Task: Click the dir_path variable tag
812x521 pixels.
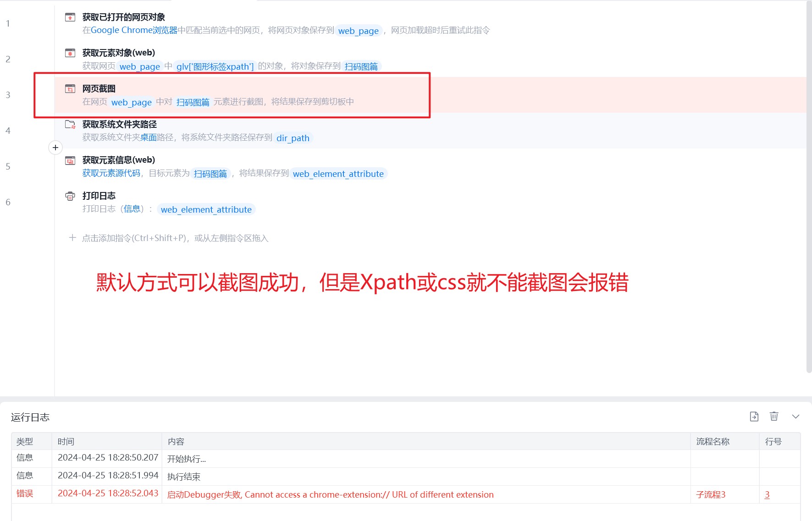Action: [293, 138]
